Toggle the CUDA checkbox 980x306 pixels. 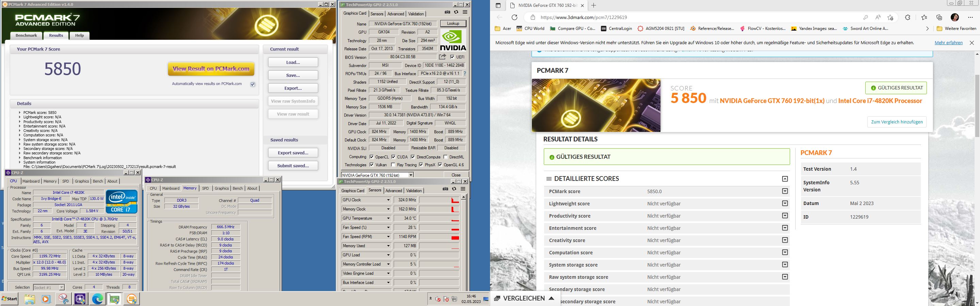pyautogui.click(x=393, y=157)
